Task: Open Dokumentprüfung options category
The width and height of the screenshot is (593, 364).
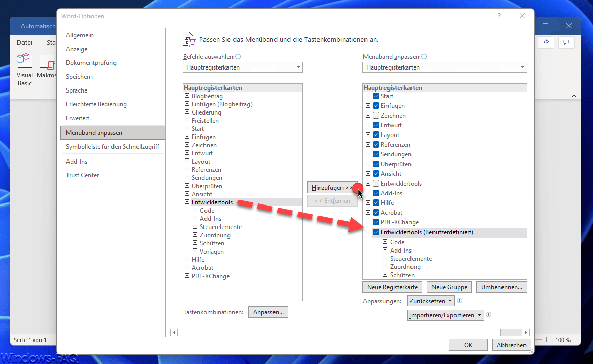Action: [x=112, y=63]
